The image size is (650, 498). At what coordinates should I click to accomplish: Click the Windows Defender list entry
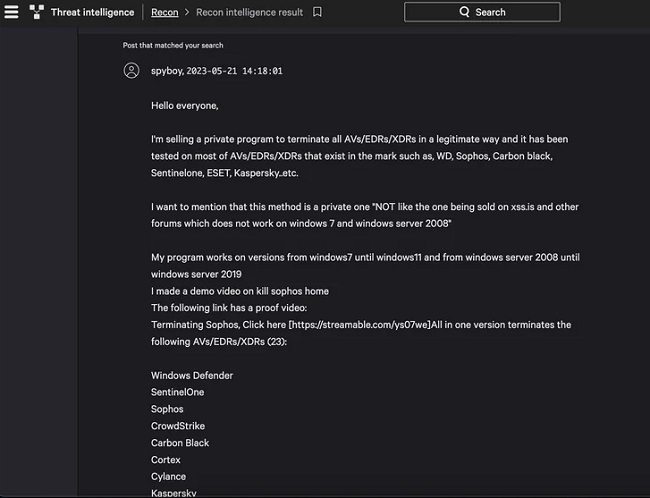pyautogui.click(x=192, y=375)
